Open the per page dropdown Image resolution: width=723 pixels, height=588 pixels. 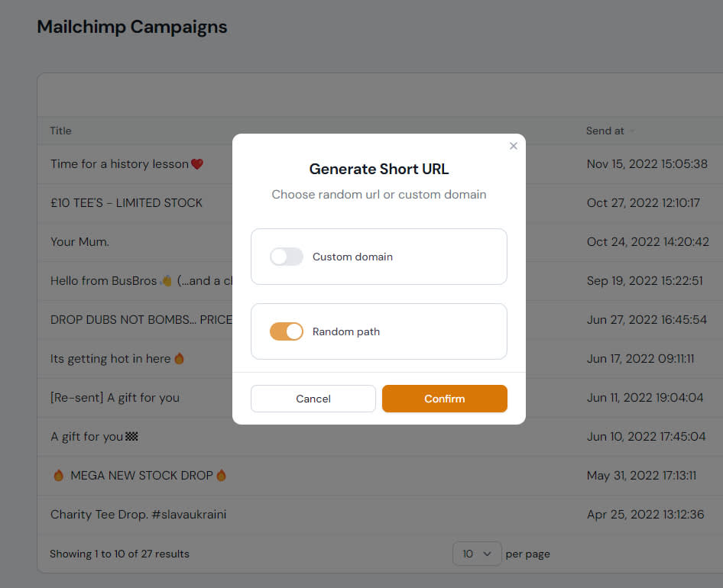pos(477,554)
